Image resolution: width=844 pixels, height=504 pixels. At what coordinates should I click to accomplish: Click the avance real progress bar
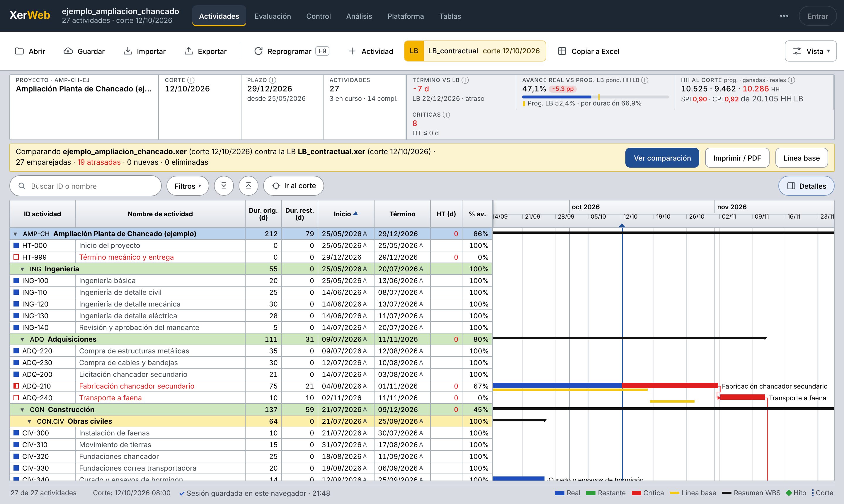pos(595,97)
